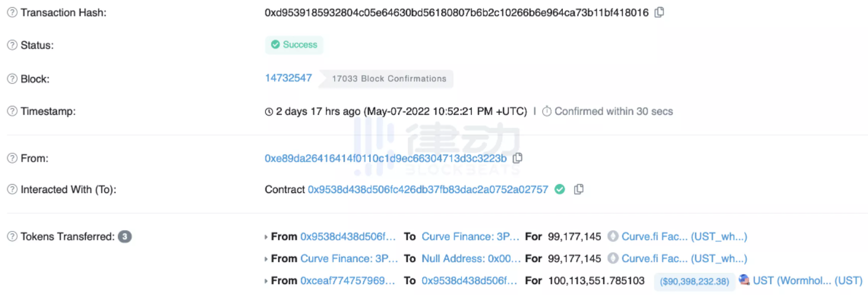Expand second token transfer row arrow
Screen dimensions: 868x299
click(266, 259)
